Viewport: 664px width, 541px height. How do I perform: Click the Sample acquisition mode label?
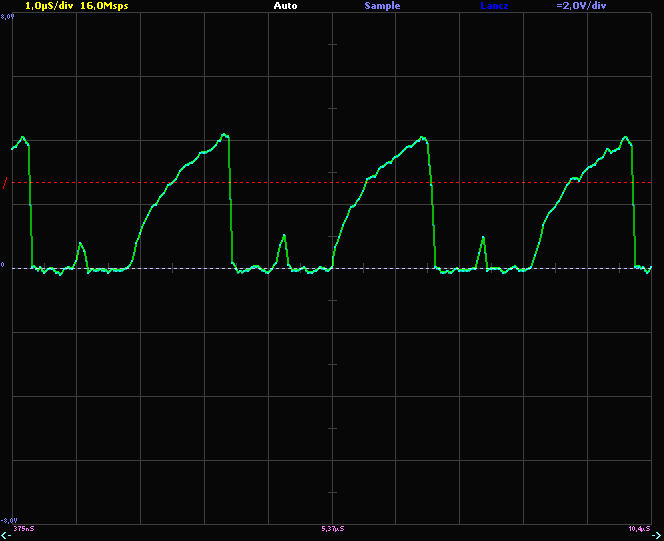tap(382, 6)
